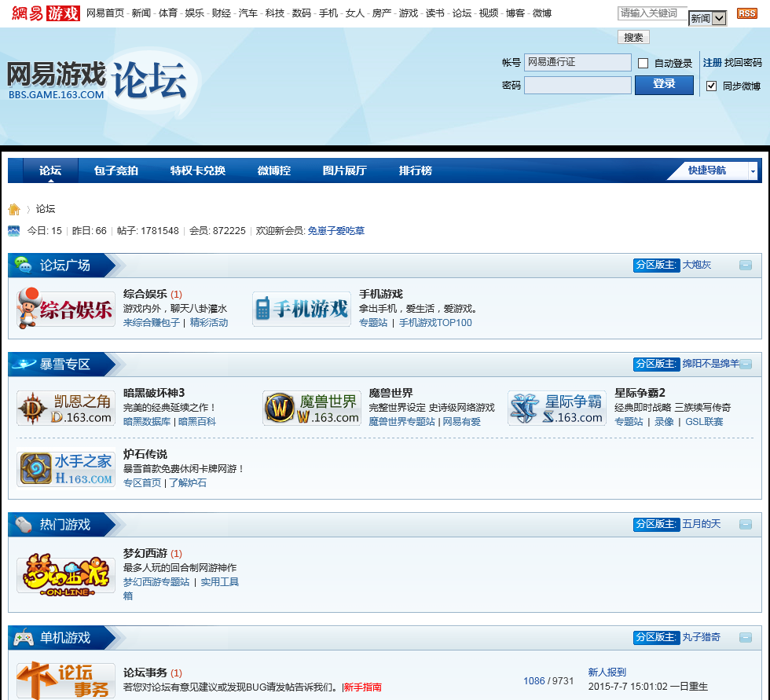Screen dimensions: 770x700
Task: Click the 单机游戏 gamepad section icon
Action: click(23, 638)
